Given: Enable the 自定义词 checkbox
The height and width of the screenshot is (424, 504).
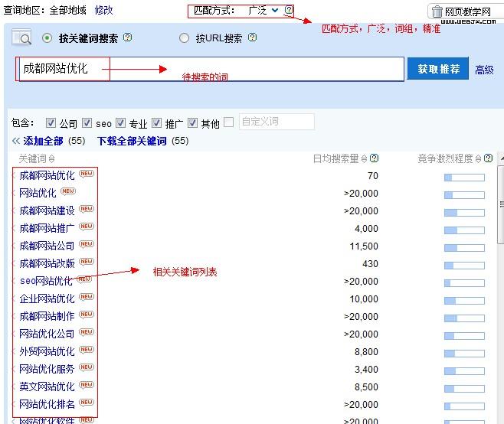Looking at the screenshot, I should pos(229,122).
